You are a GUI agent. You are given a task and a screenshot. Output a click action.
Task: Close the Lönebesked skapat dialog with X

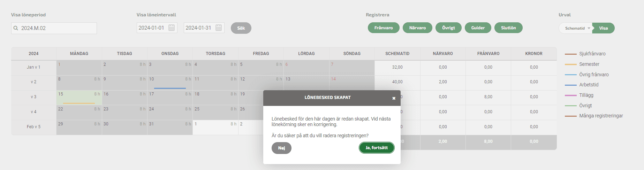point(394,98)
